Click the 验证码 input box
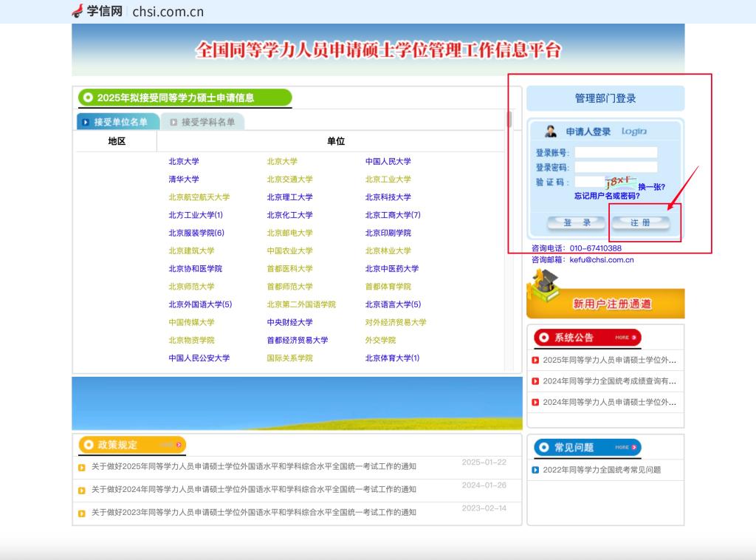This screenshot has height=560, width=756. point(589,182)
